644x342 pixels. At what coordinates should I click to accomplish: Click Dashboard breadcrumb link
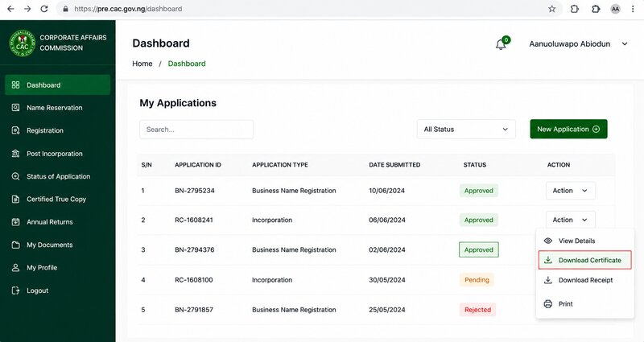[x=187, y=64]
